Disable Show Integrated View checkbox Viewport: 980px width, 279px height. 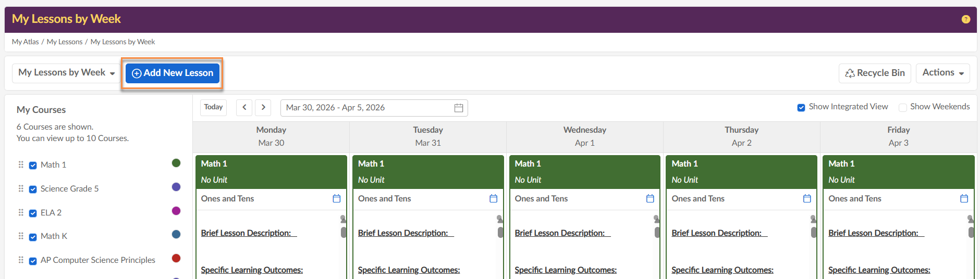click(x=801, y=107)
